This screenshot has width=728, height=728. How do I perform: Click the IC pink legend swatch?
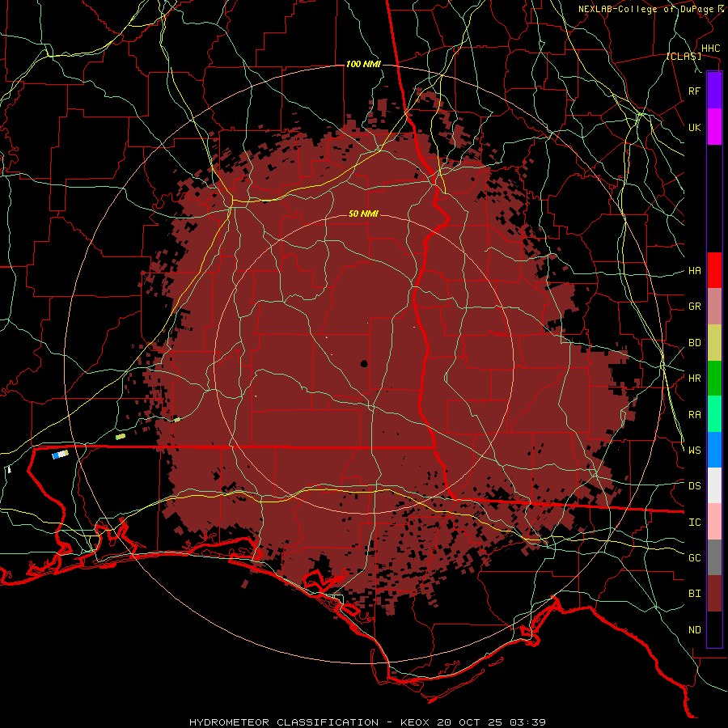[714, 522]
